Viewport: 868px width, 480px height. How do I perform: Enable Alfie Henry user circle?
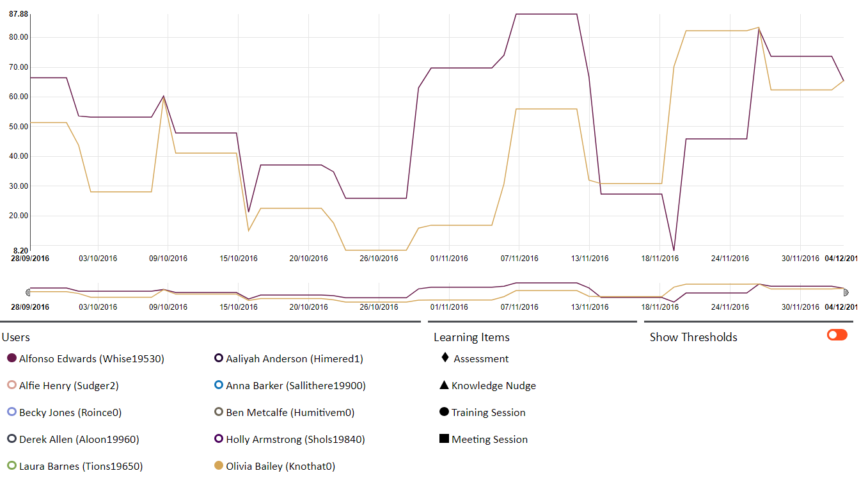pyautogui.click(x=11, y=386)
